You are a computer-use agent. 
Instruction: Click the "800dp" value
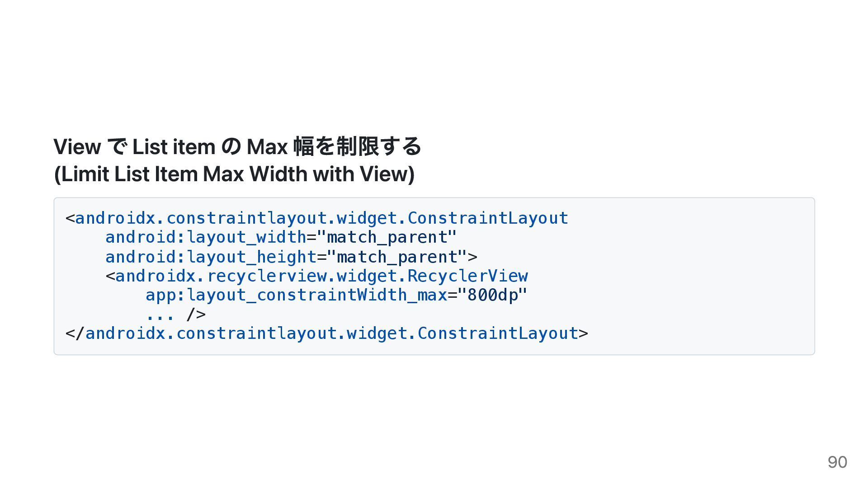[492, 296]
